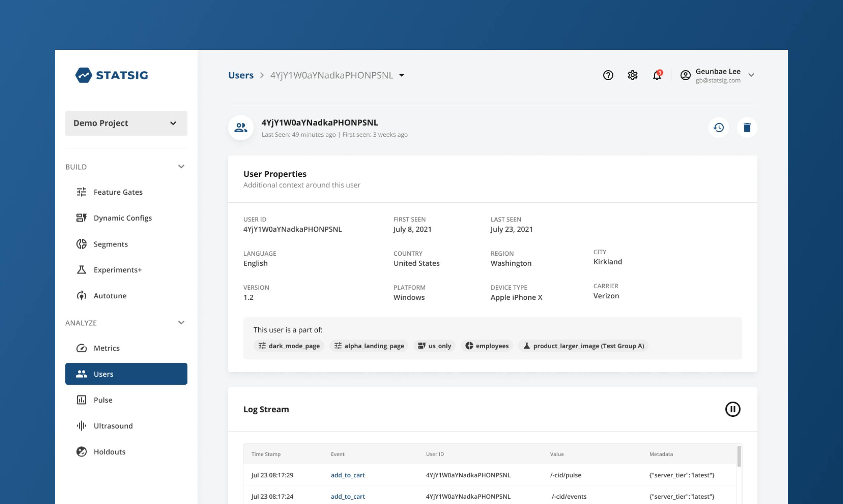This screenshot has width=843, height=504.
Task: Open user ID breadcrumb dropdown arrow
Action: point(402,75)
